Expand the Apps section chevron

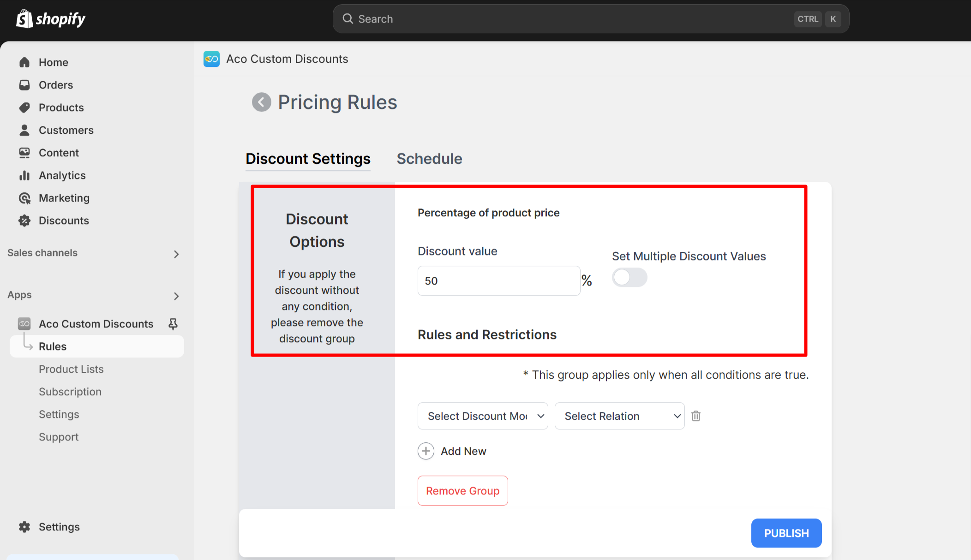click(176, 296)
